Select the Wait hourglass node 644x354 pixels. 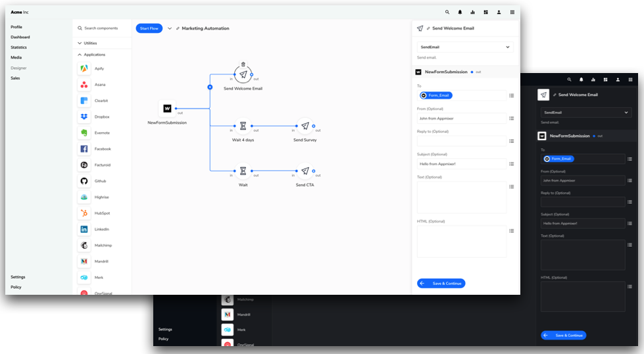(243, 171)
